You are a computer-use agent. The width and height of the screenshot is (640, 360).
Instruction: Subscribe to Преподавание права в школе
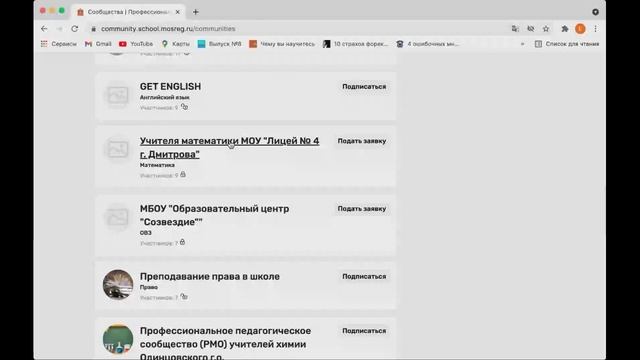click(364, 276)
